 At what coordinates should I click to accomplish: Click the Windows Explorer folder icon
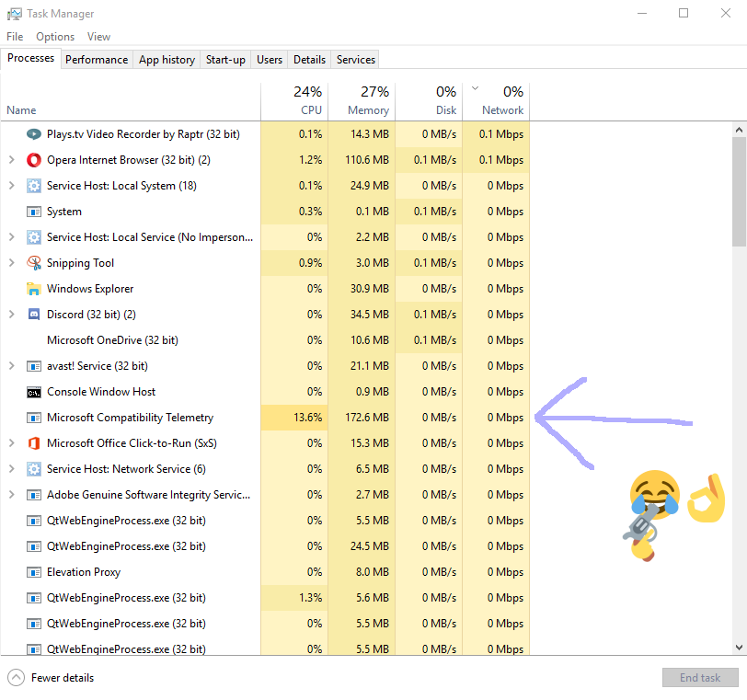(x=34, y=289)
